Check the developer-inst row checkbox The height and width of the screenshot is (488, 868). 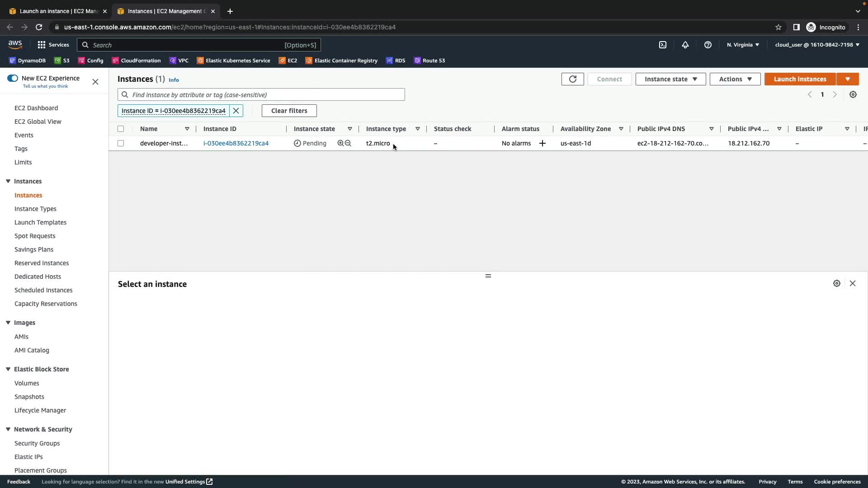coord(121,143)
